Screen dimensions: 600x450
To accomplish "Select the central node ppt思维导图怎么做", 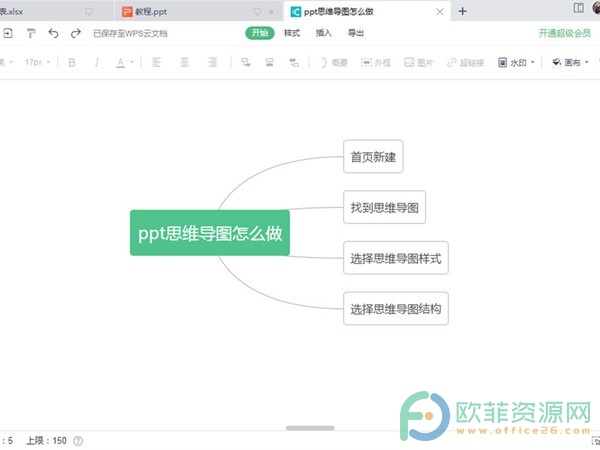I will click(210, 233).
